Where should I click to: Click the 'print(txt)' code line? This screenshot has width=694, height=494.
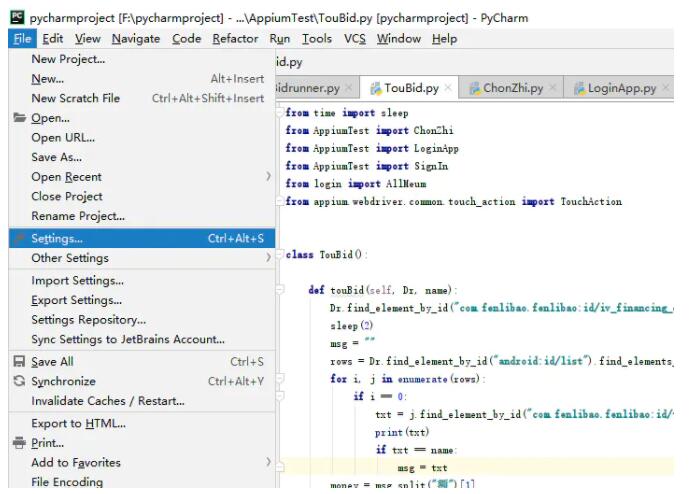(x=402, y=432)
